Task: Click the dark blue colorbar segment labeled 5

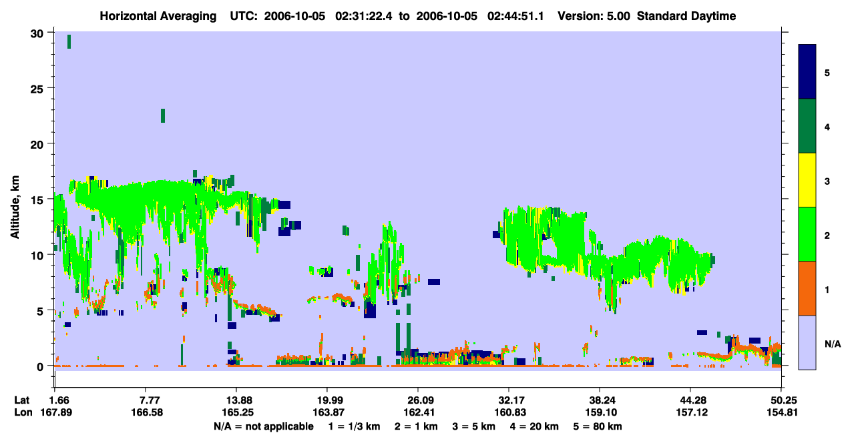Action: pos(808,71)
